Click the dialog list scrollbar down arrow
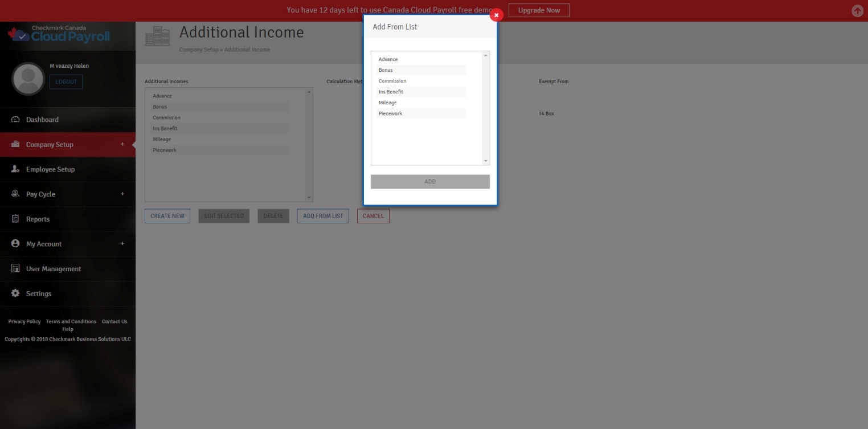Viewport: 868px width, 429px height. click(x=486, y=161)
